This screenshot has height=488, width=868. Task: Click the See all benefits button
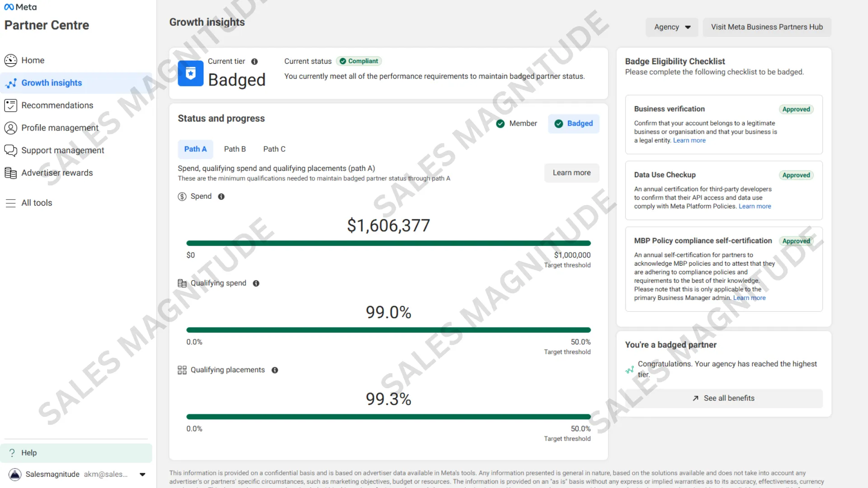coord(724,399)
